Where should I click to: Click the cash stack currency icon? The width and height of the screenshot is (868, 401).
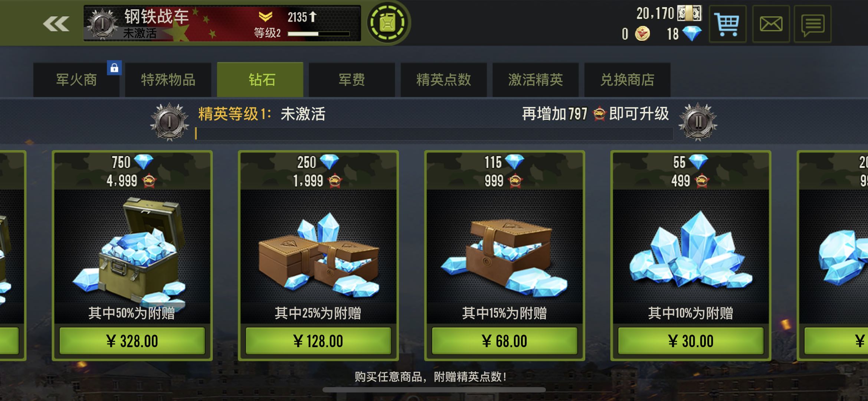pos(690,13)
